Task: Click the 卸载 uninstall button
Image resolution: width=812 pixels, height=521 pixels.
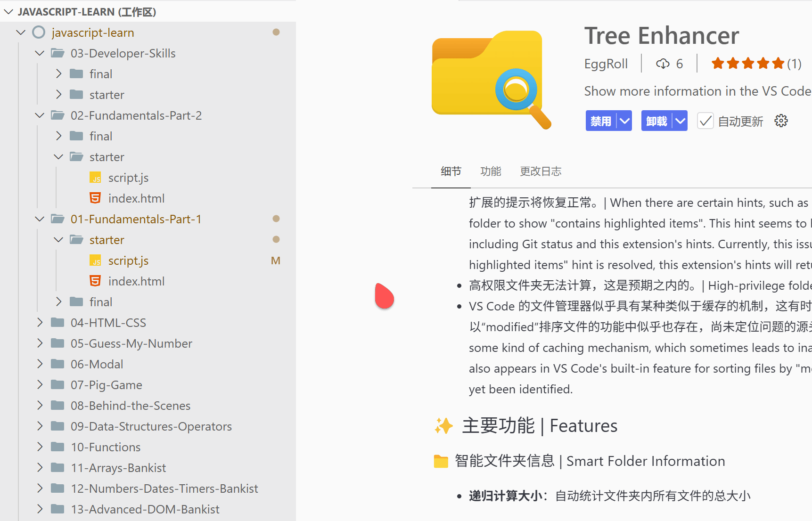Action: (656, 121)
